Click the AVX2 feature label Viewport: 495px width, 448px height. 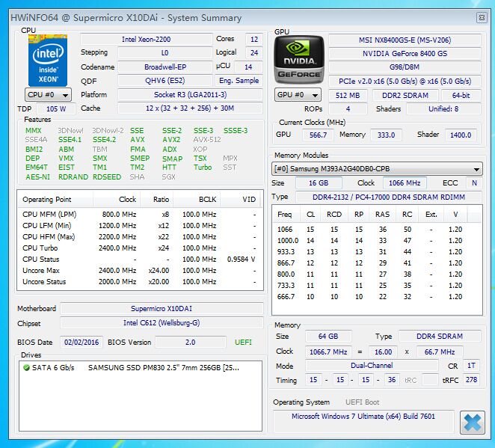point(171,140)
